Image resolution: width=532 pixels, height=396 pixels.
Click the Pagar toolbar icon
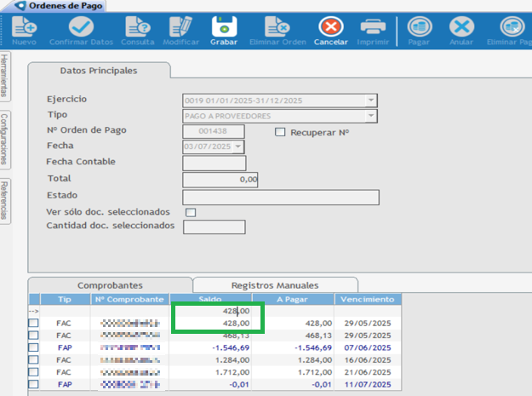tap(419, 29)
